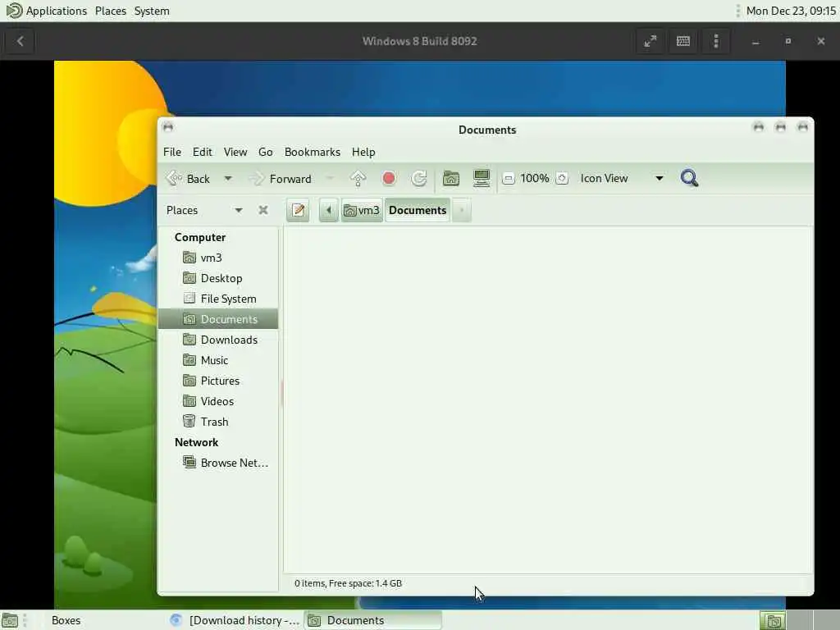The width and height of the screenshot is (840, 630).
Task: Open Boxes three-dot menu
Action: (716, 41)
